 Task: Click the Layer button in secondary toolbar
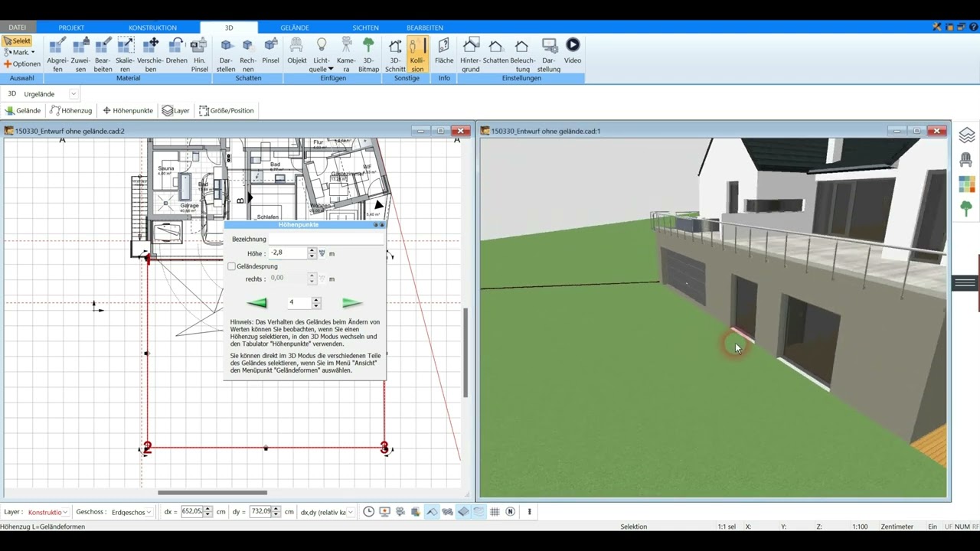[x=175, y=110]
